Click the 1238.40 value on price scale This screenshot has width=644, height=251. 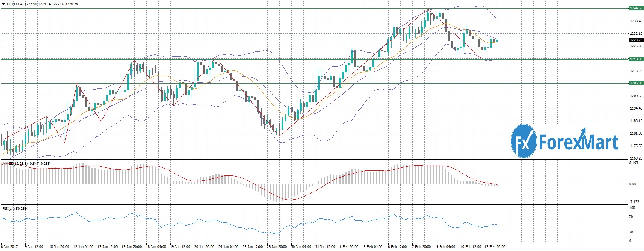point(635,21)
